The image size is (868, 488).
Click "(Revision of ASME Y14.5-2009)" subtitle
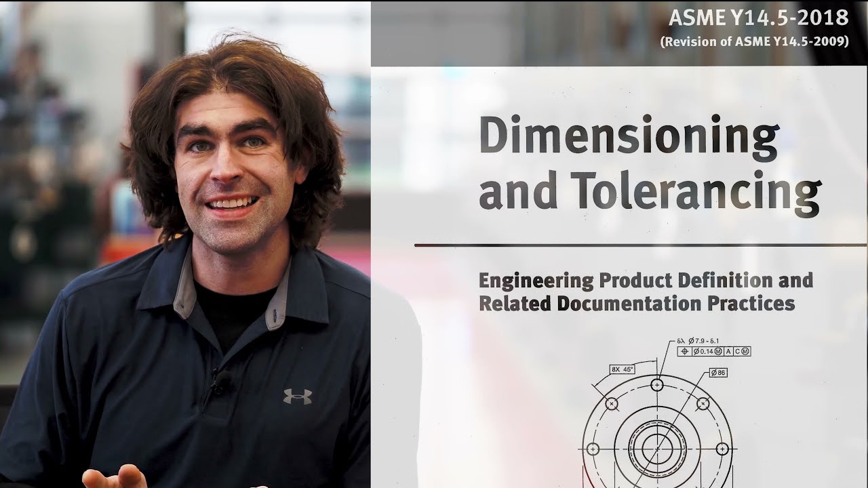754,41
